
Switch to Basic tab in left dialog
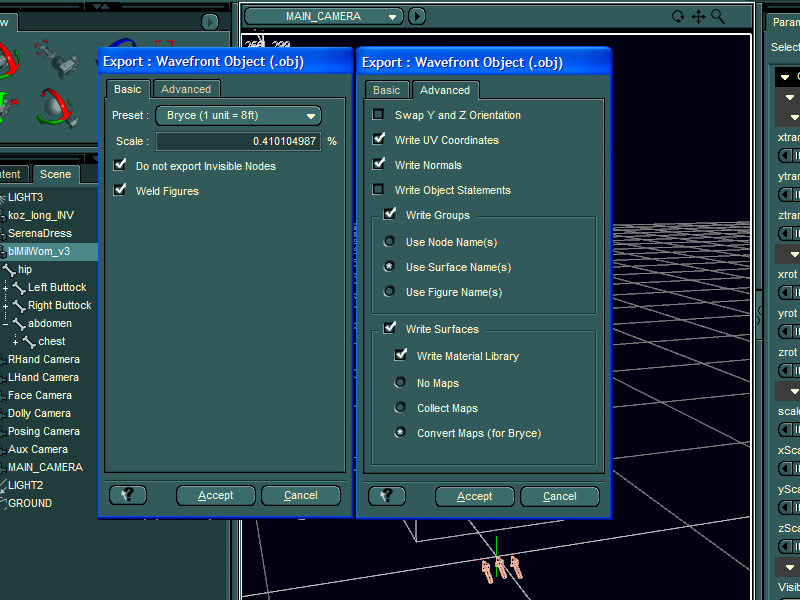(128, 89)
